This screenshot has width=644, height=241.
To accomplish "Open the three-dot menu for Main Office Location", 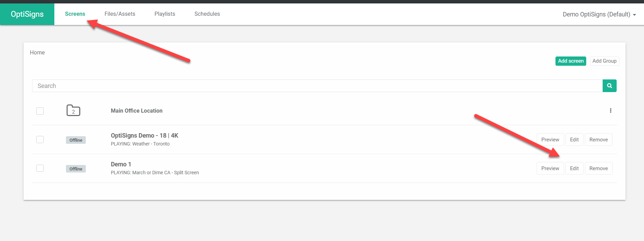I will [x=611, y=111].
